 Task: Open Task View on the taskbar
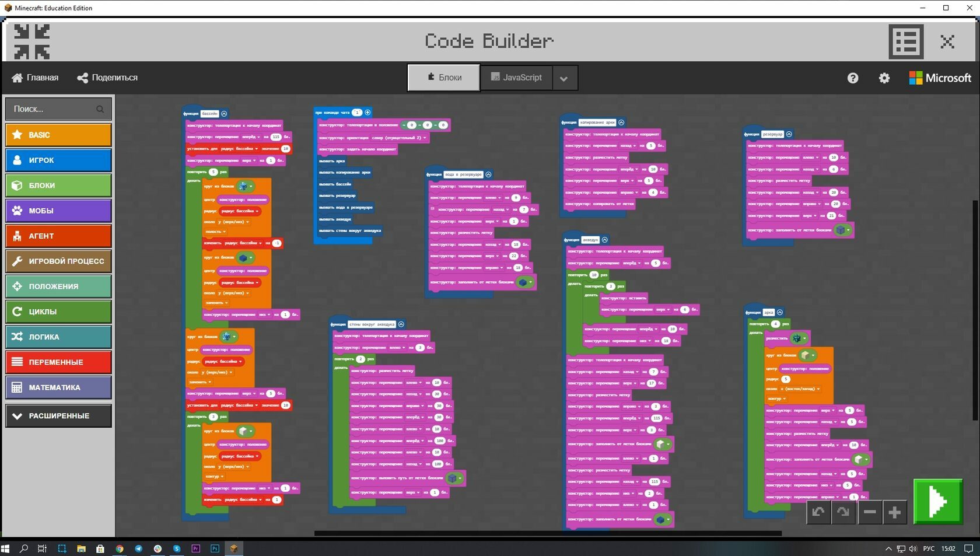click(42, 548)
